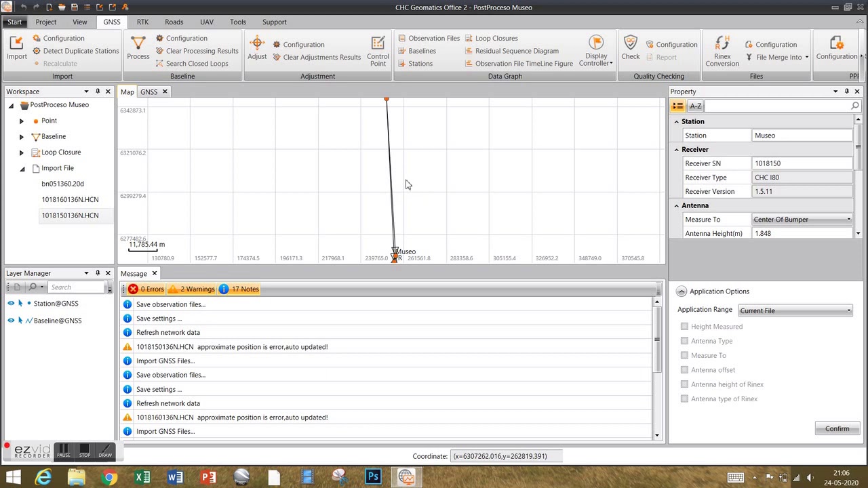Collapse the Application Options section

681,291
